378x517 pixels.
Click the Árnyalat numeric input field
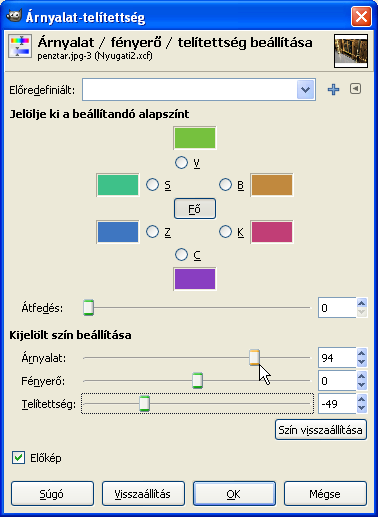(x=337, y=358)
